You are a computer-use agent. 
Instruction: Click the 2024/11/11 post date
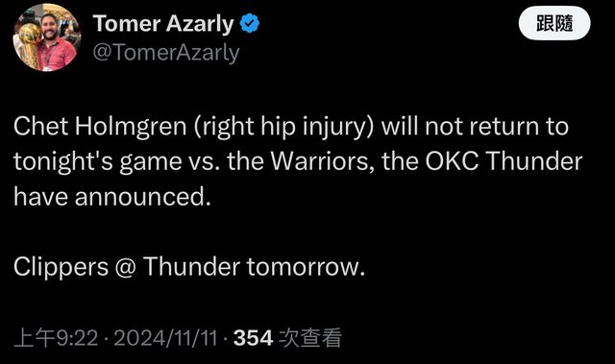pos(165,338)
